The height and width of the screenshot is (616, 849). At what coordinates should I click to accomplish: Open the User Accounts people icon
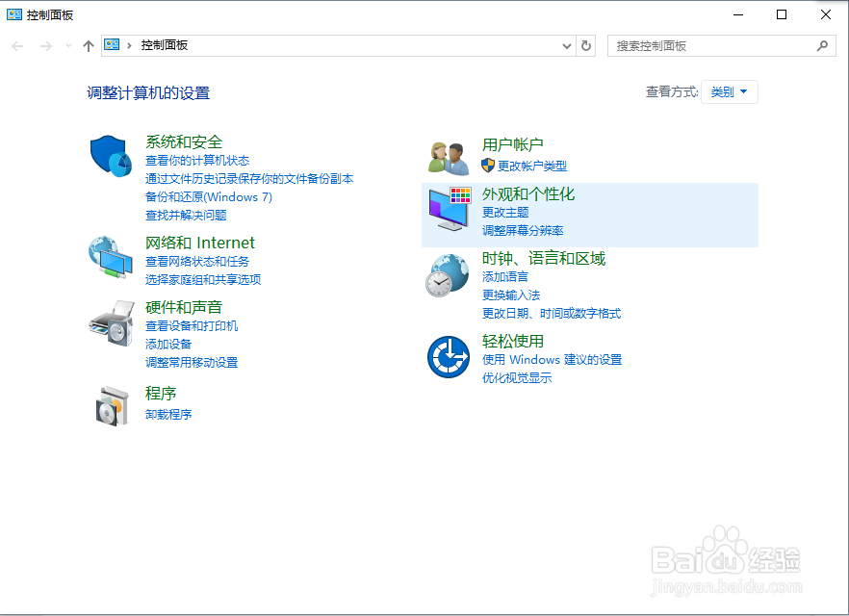(449, 158)
